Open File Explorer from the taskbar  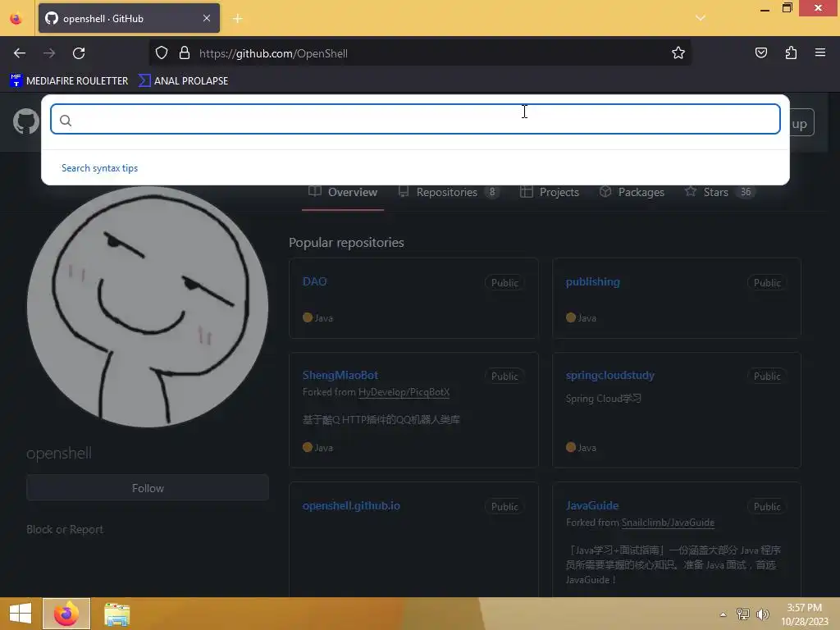[x=116, y=614]
